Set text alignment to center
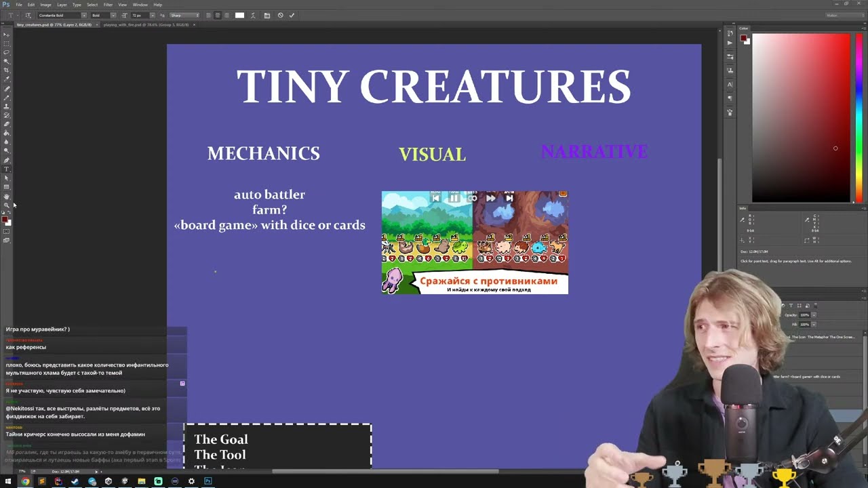 (218, 16)
